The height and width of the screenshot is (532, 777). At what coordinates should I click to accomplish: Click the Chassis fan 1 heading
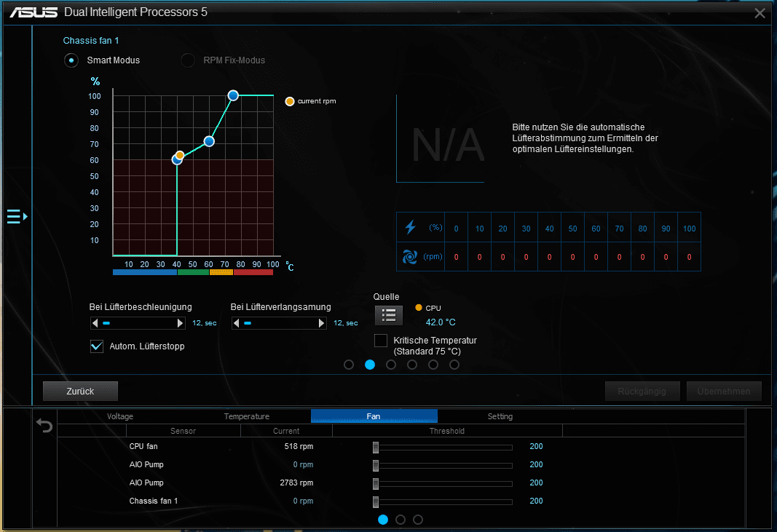pyautogui.click(x=91, y=41)
